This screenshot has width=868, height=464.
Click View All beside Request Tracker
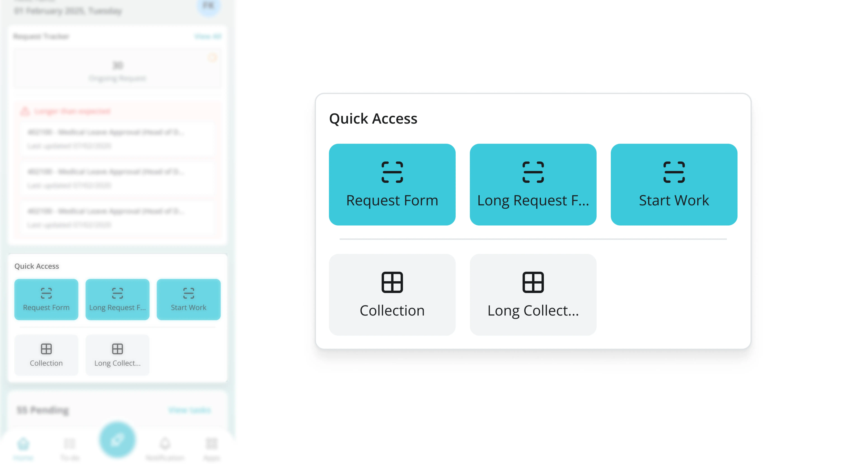(208, 36)
